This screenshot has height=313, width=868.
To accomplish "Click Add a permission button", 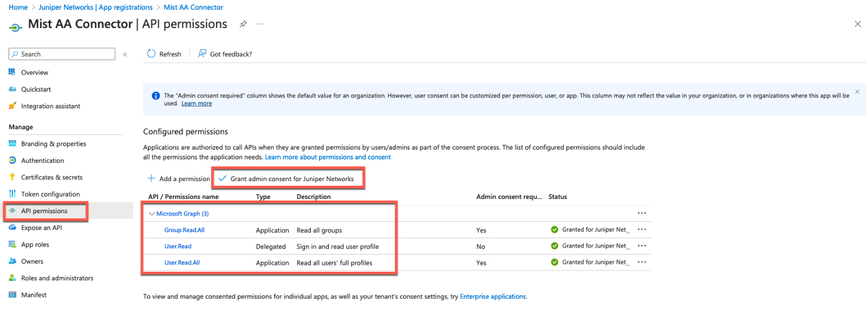I will pos(179,179).
